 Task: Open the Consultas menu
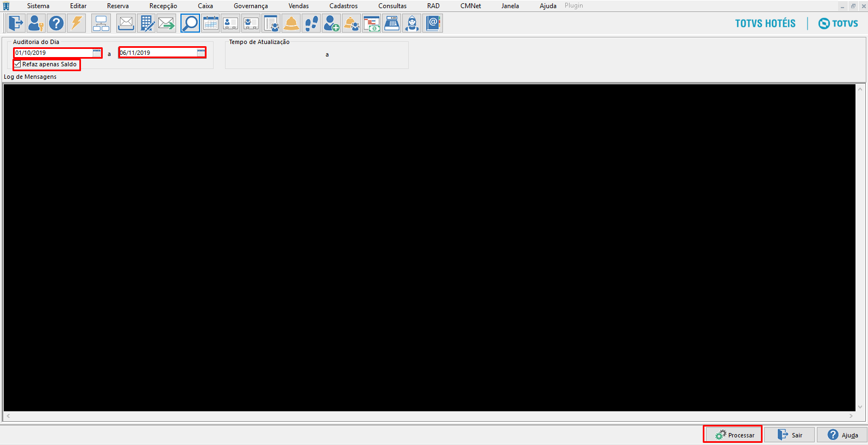point(392,6)
